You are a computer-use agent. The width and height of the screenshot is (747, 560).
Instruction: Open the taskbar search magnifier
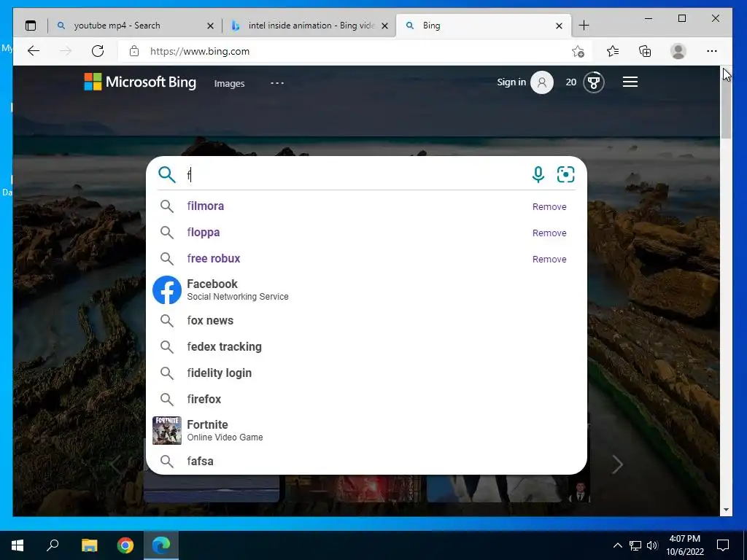[x=53, y=545]
